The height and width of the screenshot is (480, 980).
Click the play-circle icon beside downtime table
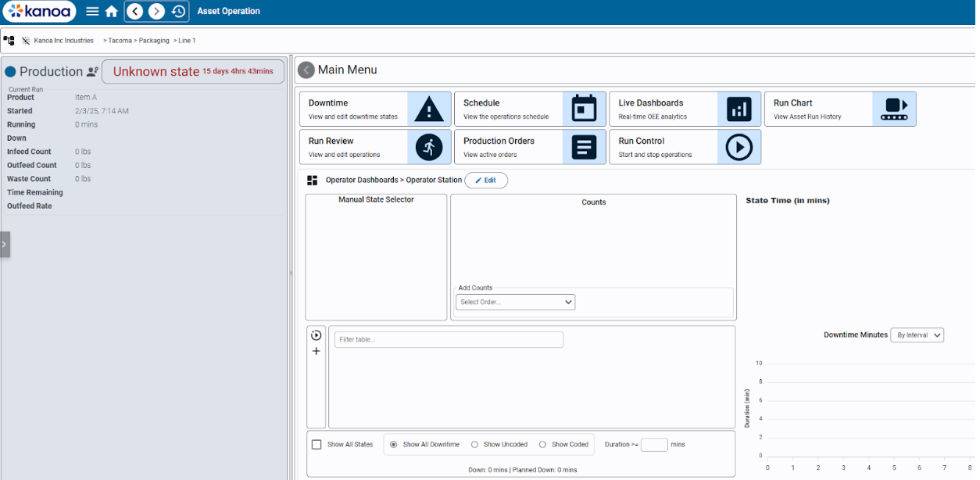coord(317,335)
